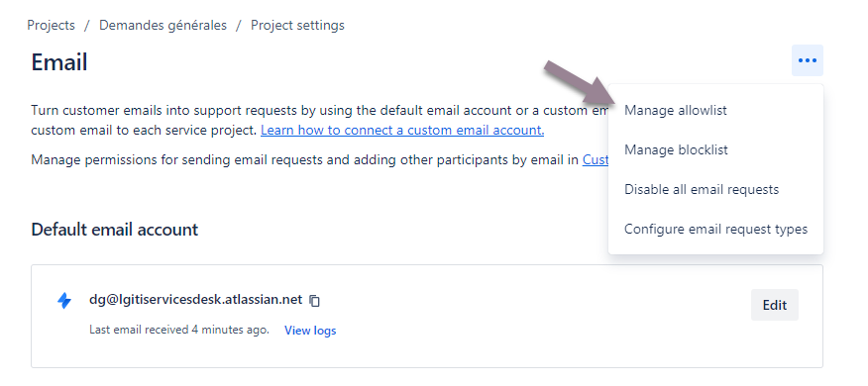868x386 pixels.
Task: Click the Default email account heading
Action: (115, 230)
